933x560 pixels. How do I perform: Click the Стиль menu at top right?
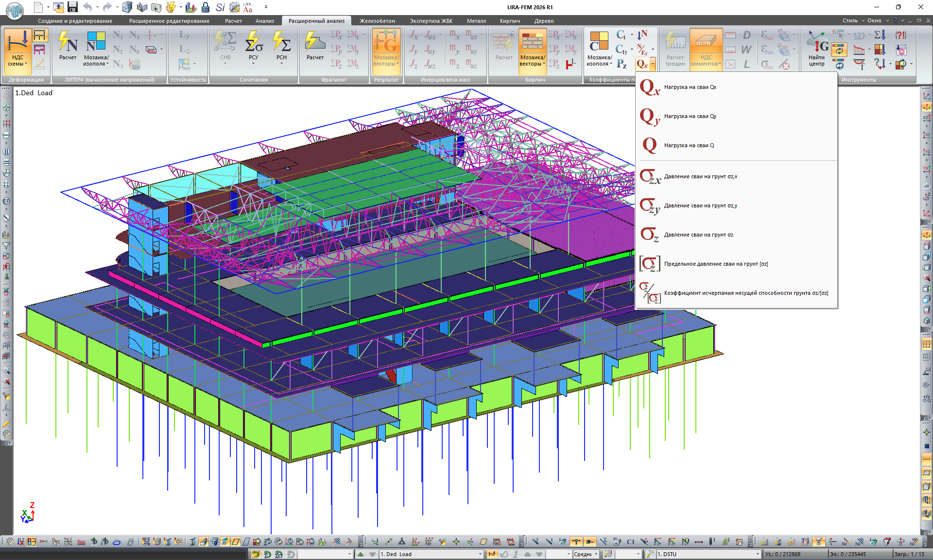850,20
